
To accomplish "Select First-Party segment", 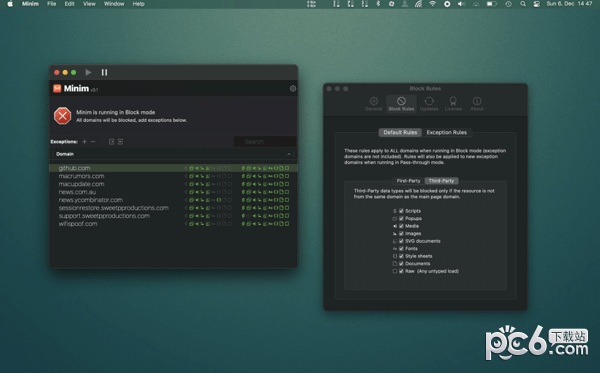I will [x=408, y=181].
